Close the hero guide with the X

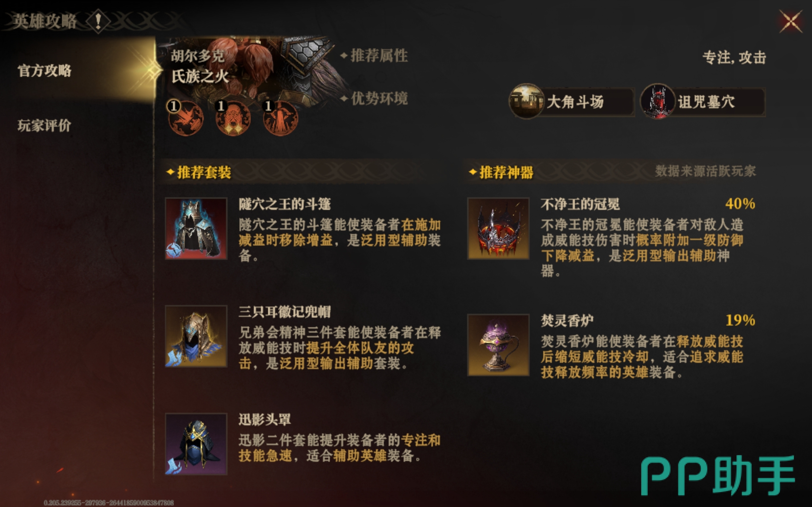[x=790, y=22]
